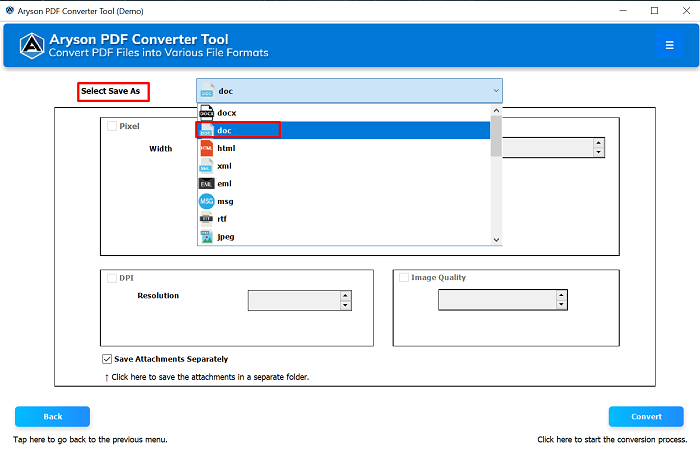Pick eml from the format list
The width and height of the screenshot is (700, 451).
(x=344, y=184)
